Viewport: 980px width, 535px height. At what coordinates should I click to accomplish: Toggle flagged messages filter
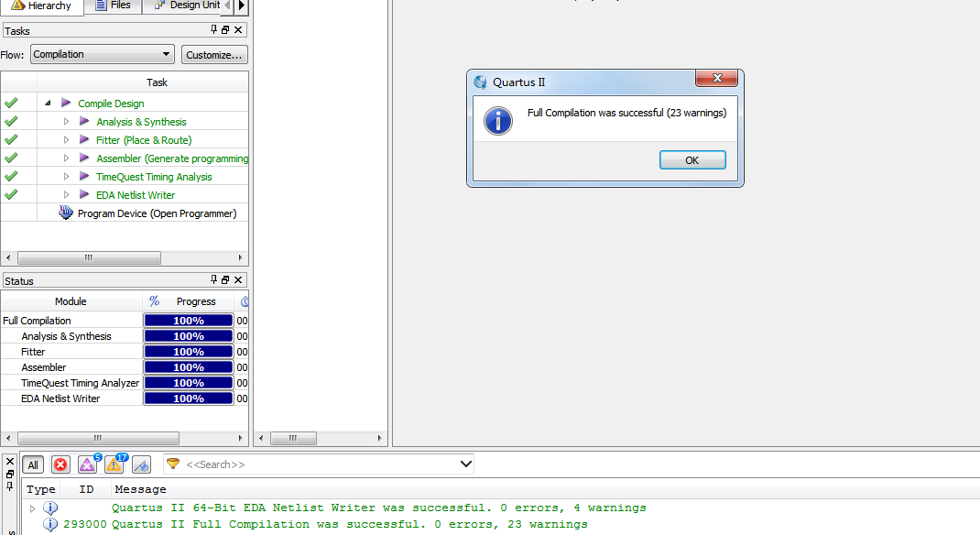[142, 464]
